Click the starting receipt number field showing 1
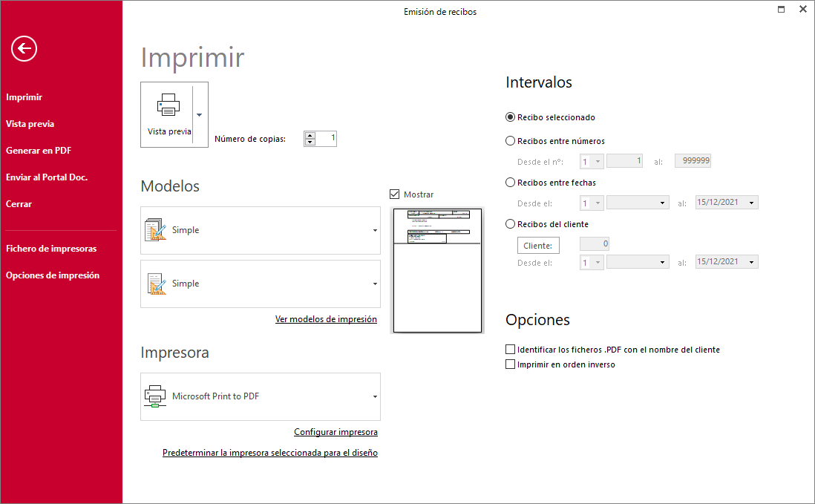The height and width of the screenshot is (504, 815). [625, 161]
